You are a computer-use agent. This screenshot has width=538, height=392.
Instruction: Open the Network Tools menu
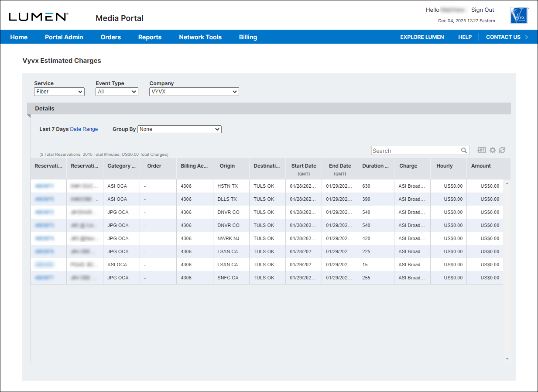[x=200, y=37]
